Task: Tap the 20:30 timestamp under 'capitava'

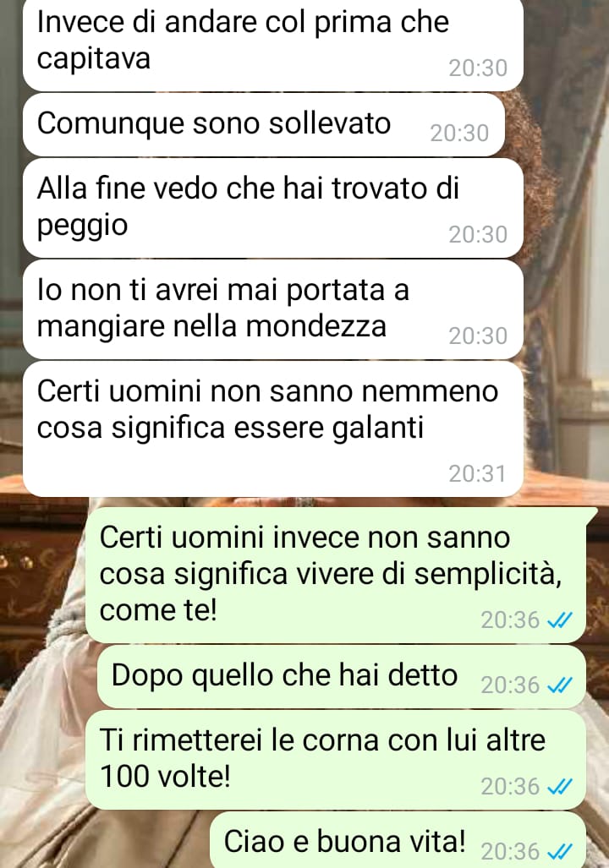Action: coord(478,68)
